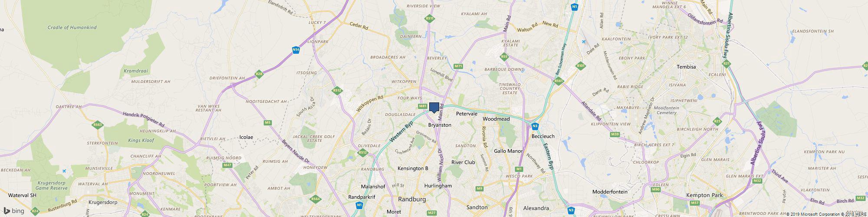Click the Bryanston place label

click(x=440, y=125)
